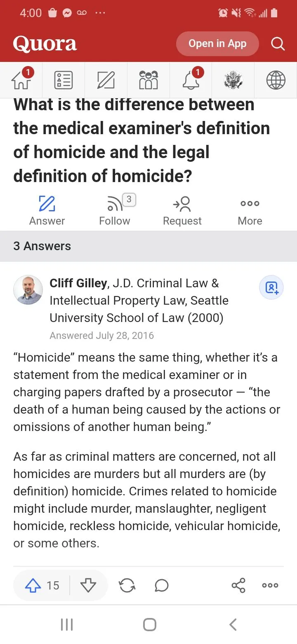The image size is (297, 644).
Task: Open the language globe icon
Action: [x=276, y=80]
